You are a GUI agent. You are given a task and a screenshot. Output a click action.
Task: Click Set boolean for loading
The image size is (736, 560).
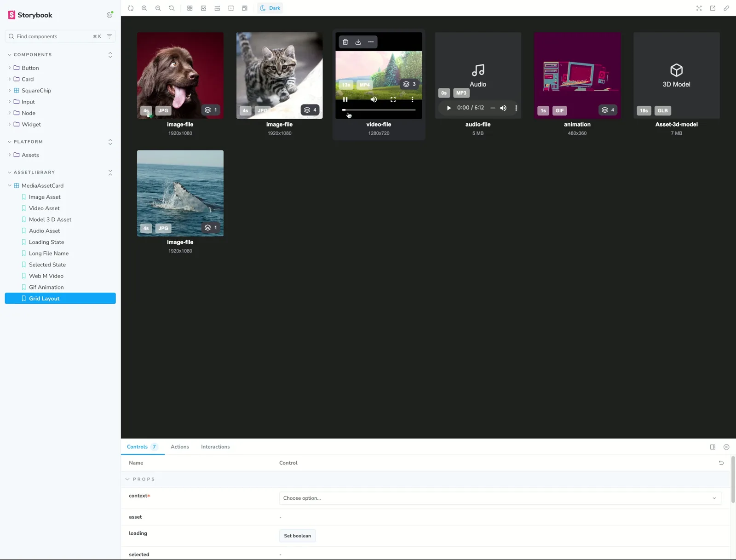point(298,536)
